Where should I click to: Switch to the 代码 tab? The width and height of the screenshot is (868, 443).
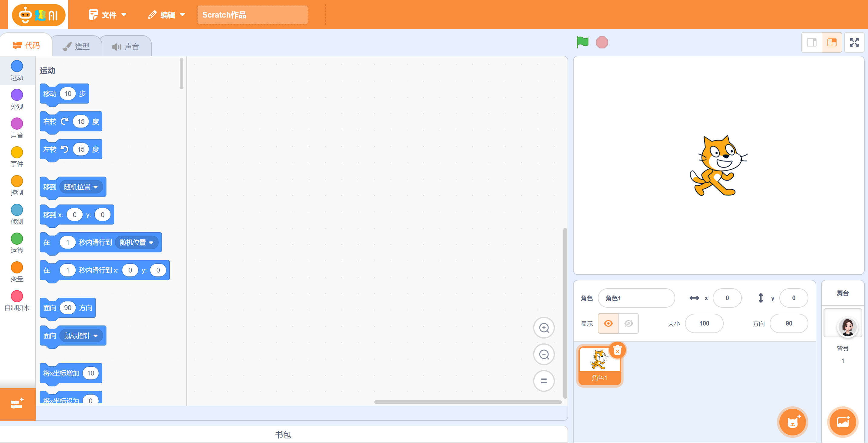coord(26,45)
